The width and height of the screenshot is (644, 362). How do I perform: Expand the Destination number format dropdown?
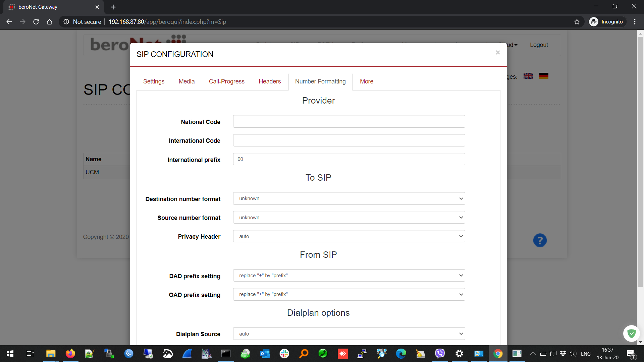coord(349,198)
